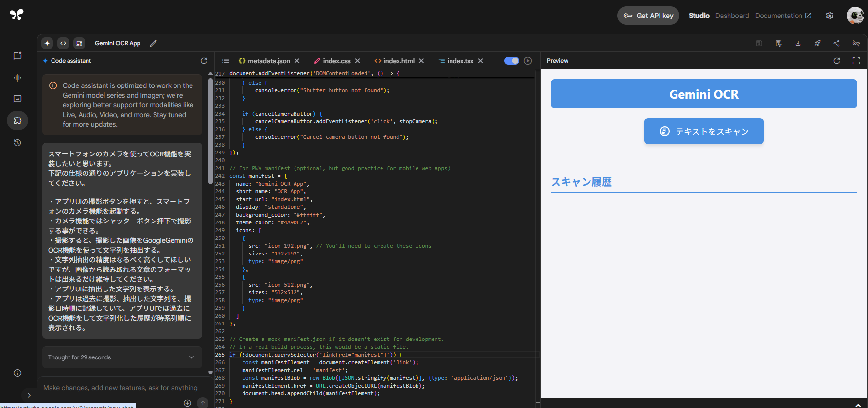Click the スキャン履歴 heading in preview
Viewport: 868px width, 408px height.
click(x=581, y=182)
